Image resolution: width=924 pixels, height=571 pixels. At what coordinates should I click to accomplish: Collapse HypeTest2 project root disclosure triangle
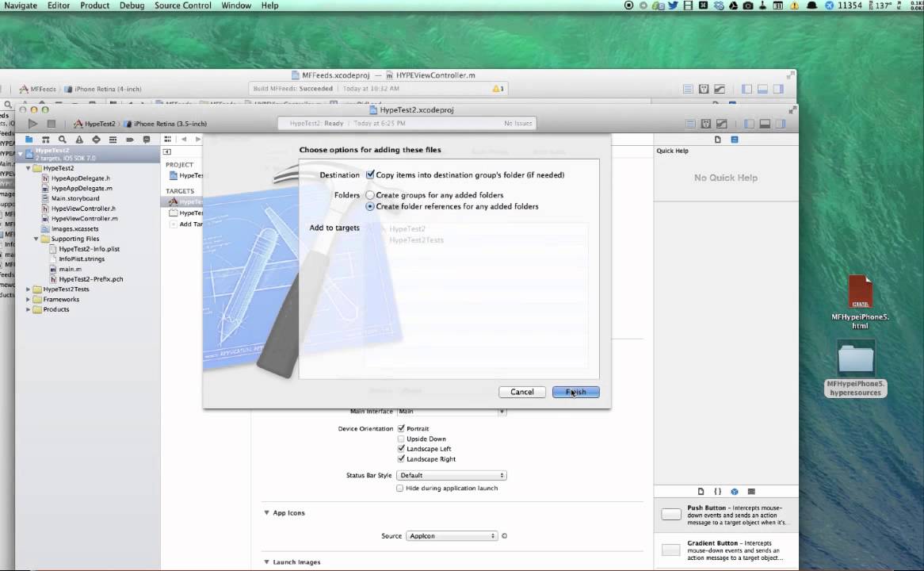tap(20, 153)
